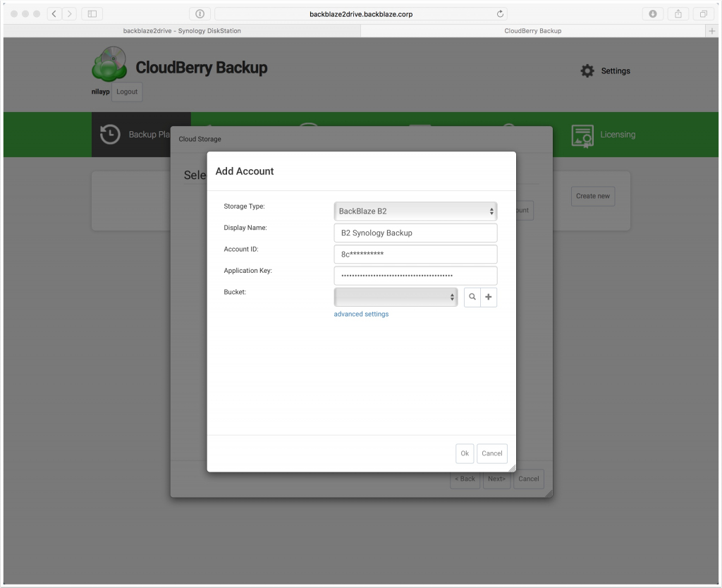Image resolution: width=722 pixels, height=588 pixels.
Task: Reload the page in Safari
Action: point(500,14)
